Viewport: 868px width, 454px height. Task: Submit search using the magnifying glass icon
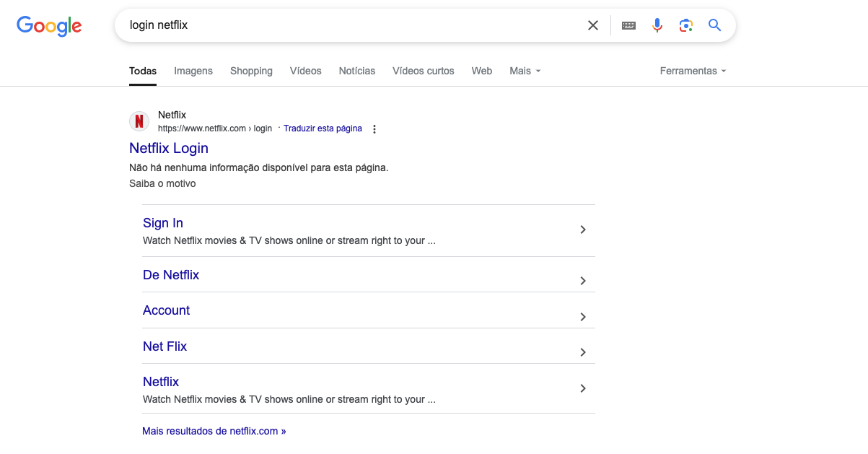point(715,25)
